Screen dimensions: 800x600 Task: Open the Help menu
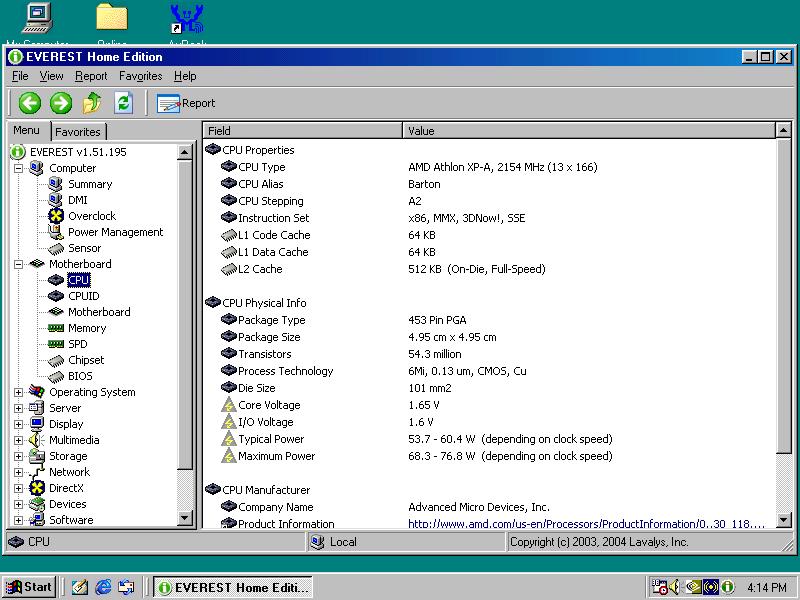pos(185,76)
